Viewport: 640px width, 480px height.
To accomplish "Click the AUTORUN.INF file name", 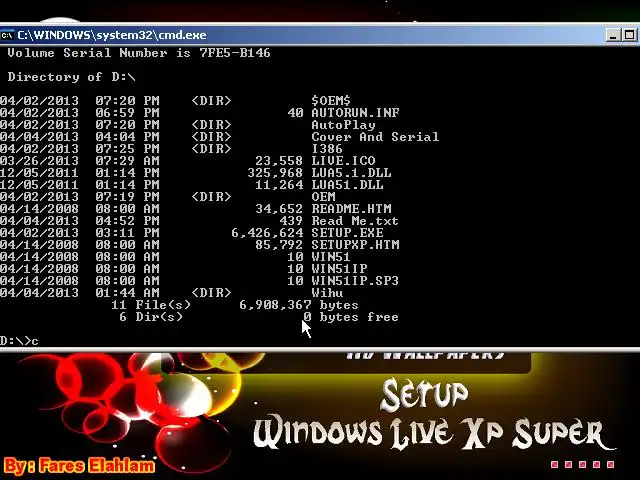I will point(355,113).
